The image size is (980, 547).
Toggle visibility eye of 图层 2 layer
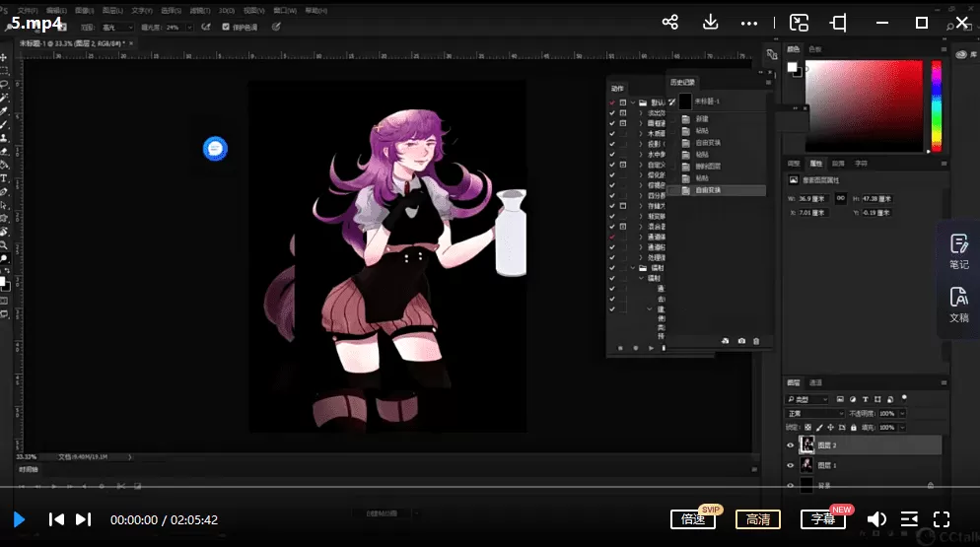pyautogui.click(x=790, y=445)
